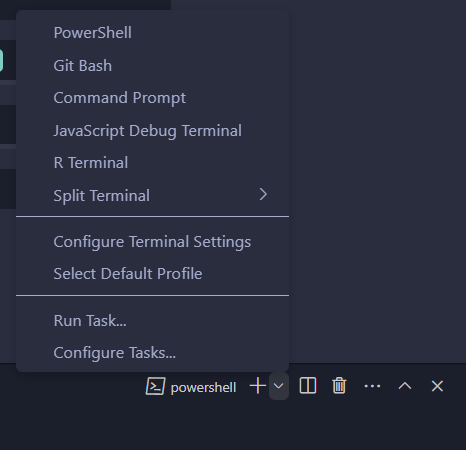Toggle the launch profile dropdown chevron
This screenshot has width=466, height=450.
click(279, 386)
